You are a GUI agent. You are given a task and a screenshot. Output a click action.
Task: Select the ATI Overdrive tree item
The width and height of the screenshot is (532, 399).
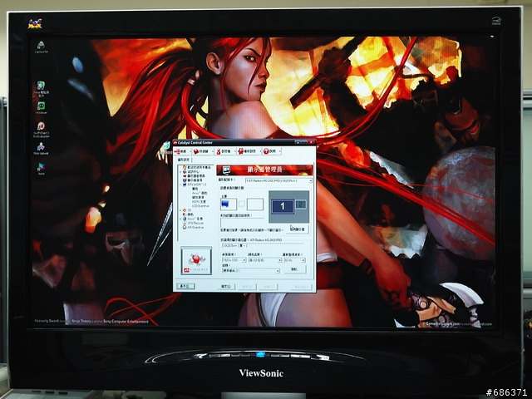195,227
